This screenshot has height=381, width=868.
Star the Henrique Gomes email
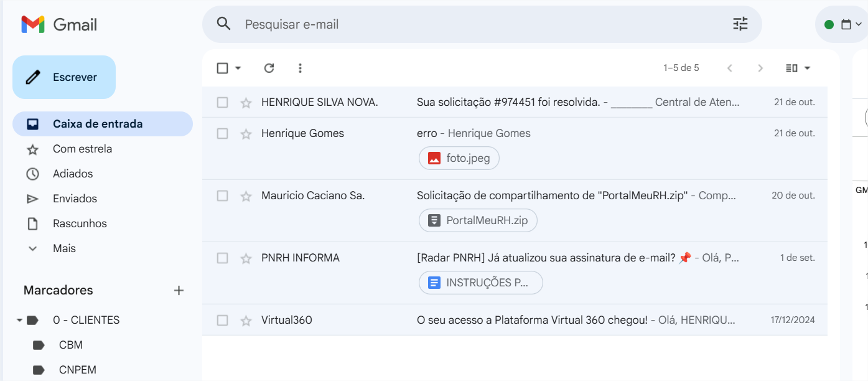246,134
